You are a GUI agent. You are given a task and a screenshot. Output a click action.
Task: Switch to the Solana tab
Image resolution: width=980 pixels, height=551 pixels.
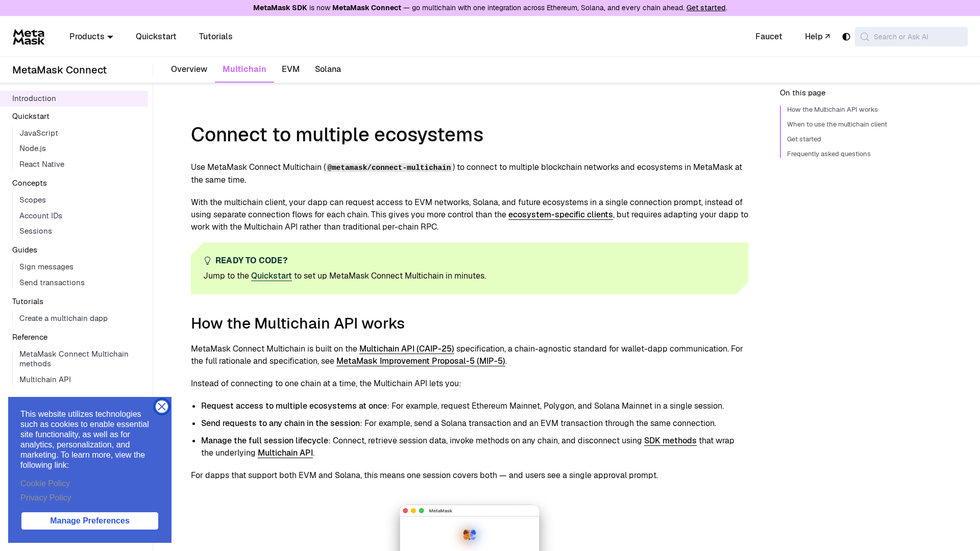click(328, 69)
